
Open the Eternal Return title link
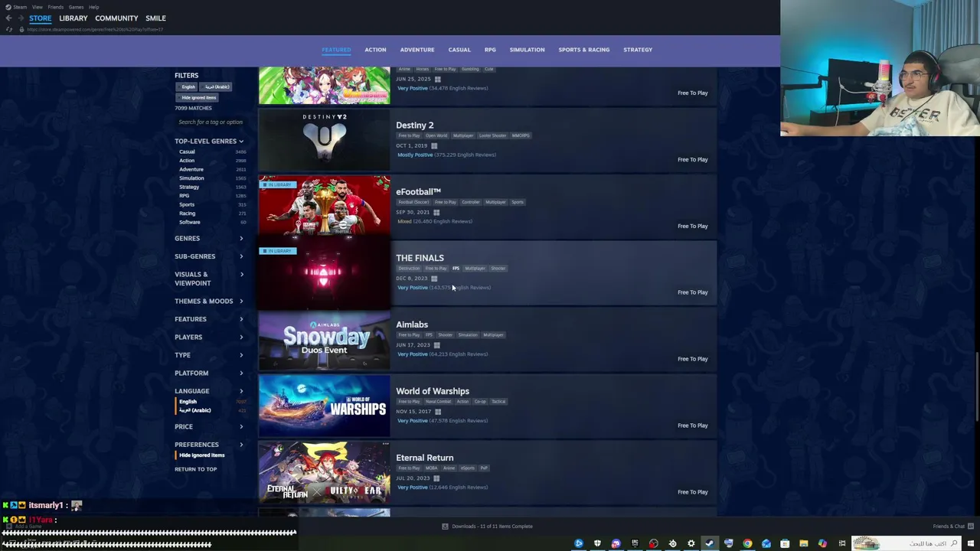click(x=425, y=458)
